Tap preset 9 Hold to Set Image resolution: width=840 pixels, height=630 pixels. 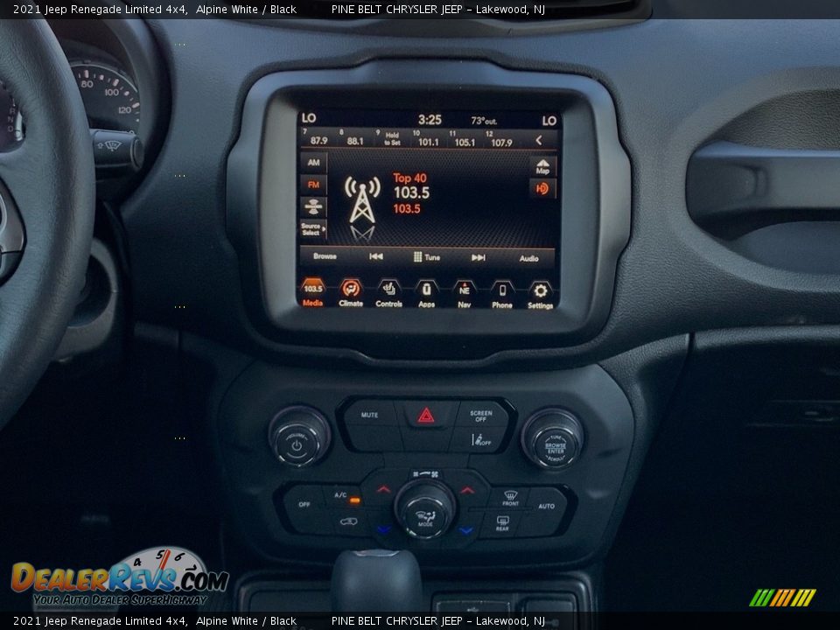click(389, 138)
